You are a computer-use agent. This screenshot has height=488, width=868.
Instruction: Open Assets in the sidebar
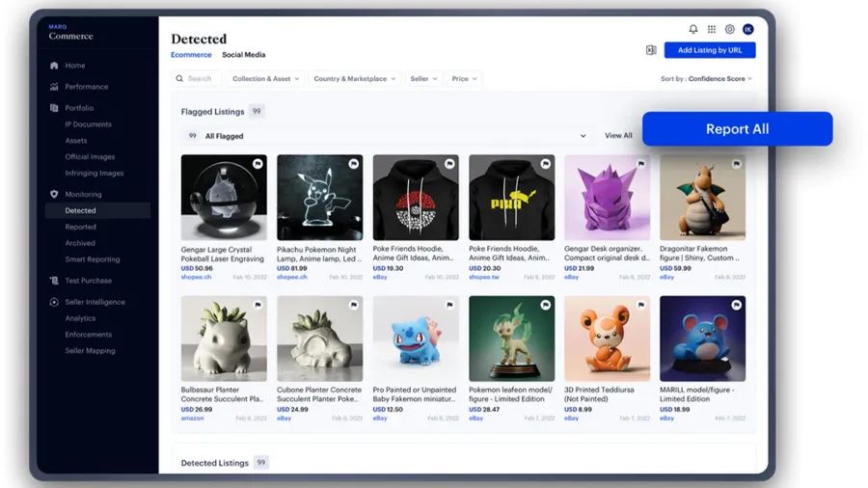pyautogui.click(x=76, y=141)
